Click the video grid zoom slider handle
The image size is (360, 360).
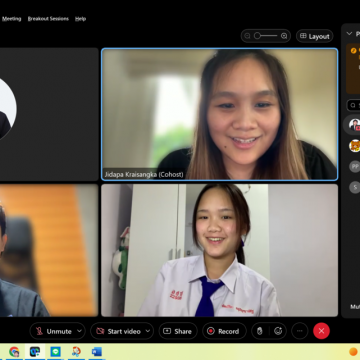point(257,36)
